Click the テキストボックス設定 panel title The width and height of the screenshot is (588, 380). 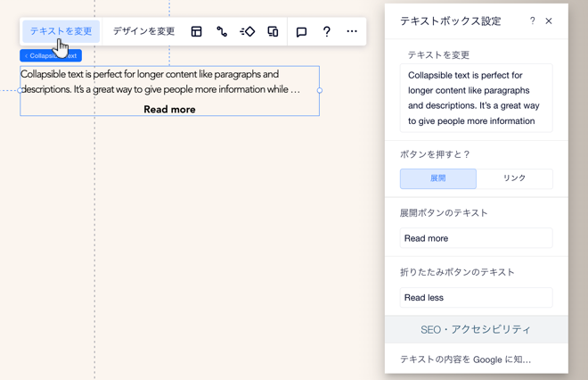(x=451, y=21)
